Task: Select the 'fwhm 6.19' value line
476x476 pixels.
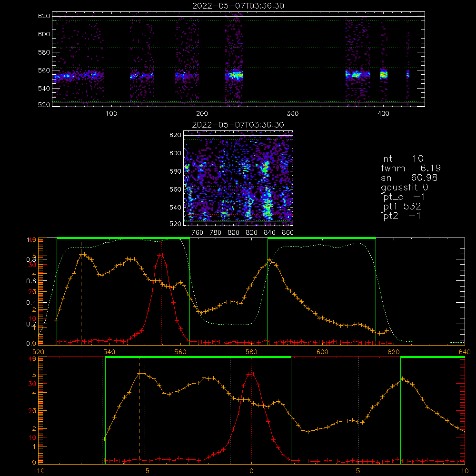Action: click(411, 168)
